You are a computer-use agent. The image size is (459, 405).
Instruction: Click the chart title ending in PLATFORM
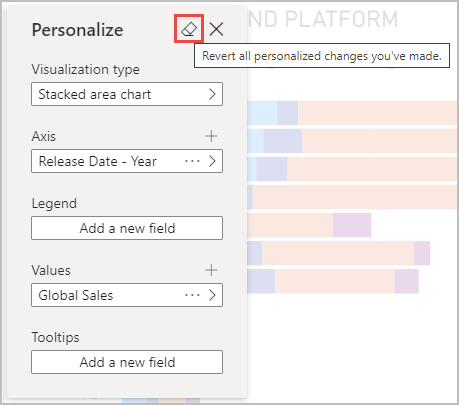click(x=323, y=19)
